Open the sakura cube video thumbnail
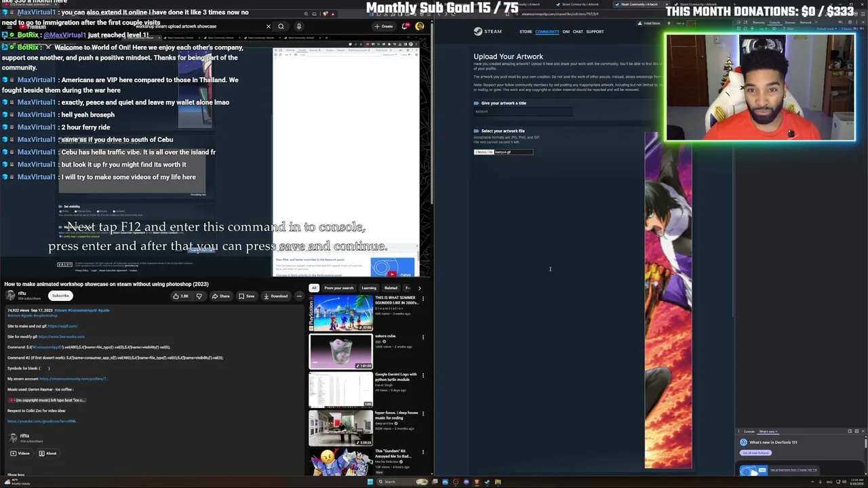The height and width of the screenshot is (488, 868). (x=340, y=351)
